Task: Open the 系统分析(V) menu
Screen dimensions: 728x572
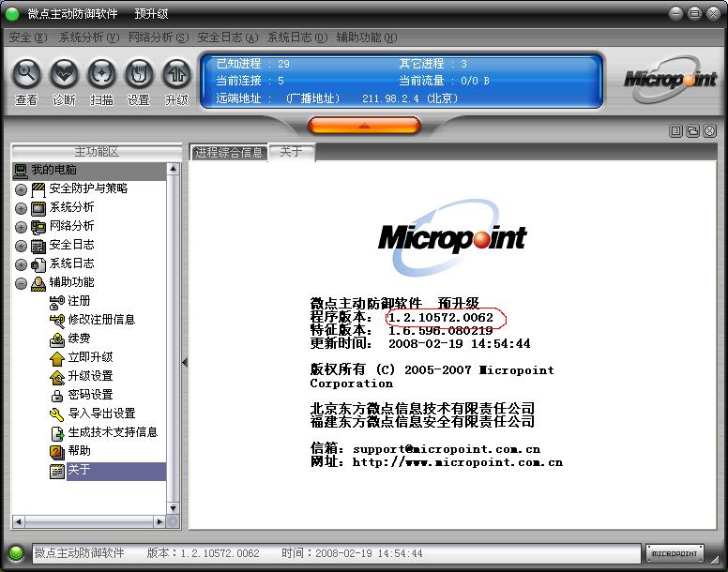Action: coord(89,38)
